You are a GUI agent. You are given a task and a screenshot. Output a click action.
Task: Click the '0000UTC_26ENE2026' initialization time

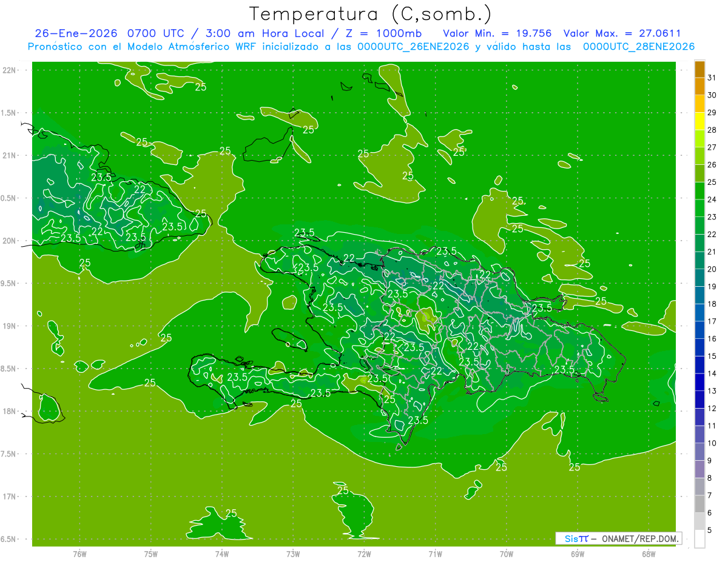(413, 47)
